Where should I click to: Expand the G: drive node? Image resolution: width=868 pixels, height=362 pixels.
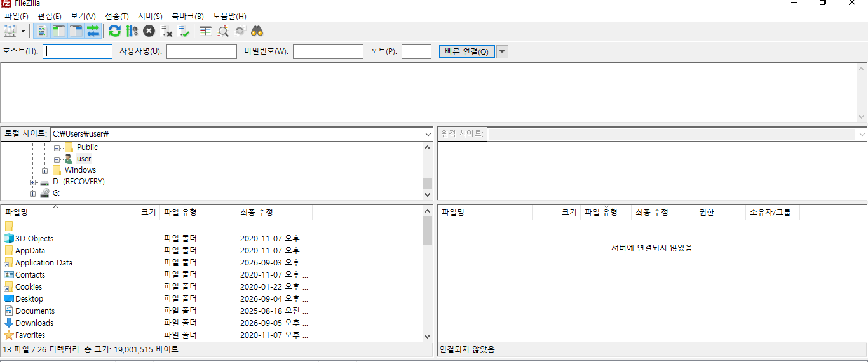33,193
